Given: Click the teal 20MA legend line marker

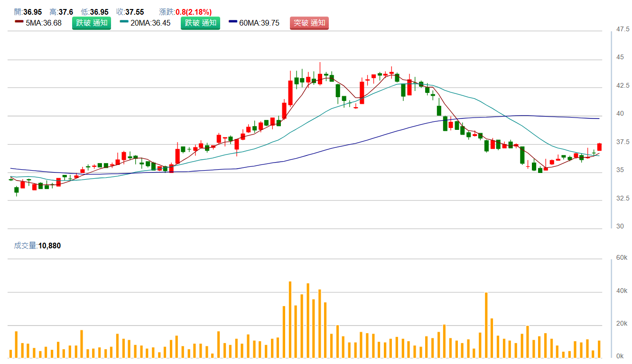Looking at the screenshot, I should [x=124, y=21].
